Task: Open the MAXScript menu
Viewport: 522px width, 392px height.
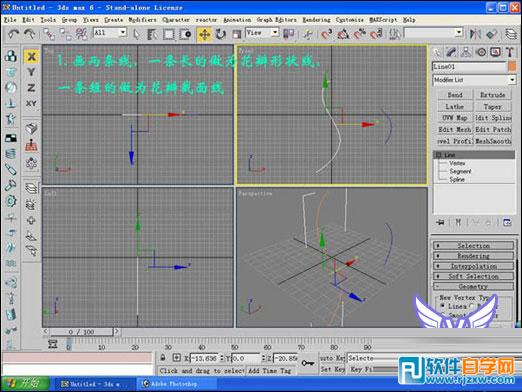Action: pyautogui.click(x=383, y=20)
